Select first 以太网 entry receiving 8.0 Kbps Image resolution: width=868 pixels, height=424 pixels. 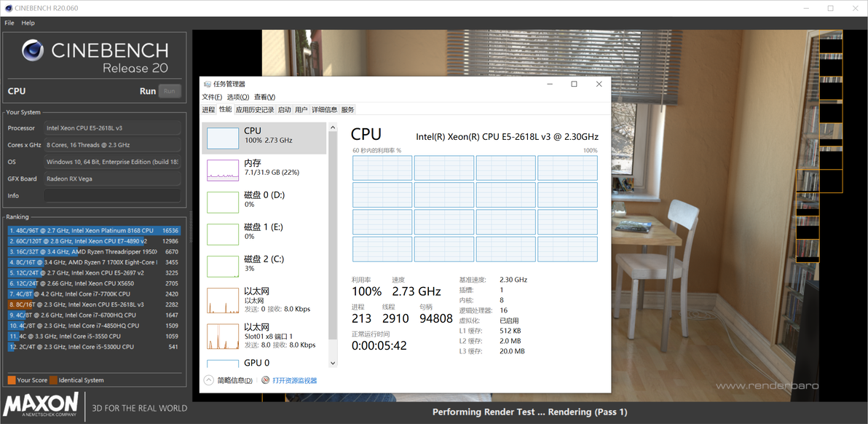264,300
